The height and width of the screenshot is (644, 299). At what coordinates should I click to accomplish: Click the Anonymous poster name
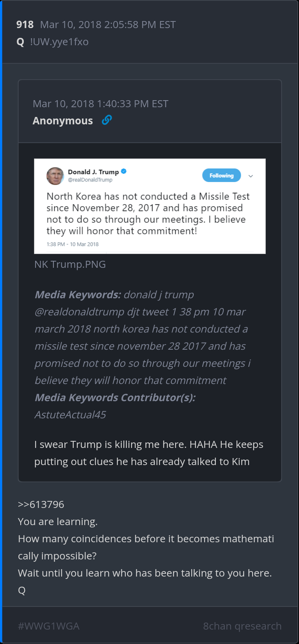coord(63,121)
